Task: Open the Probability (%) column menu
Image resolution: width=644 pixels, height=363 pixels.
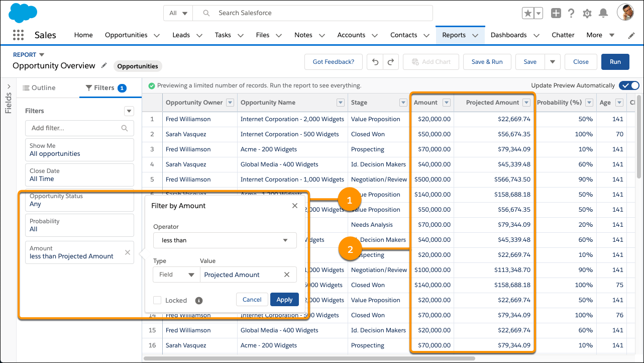Action: click(x=589, y=103)
